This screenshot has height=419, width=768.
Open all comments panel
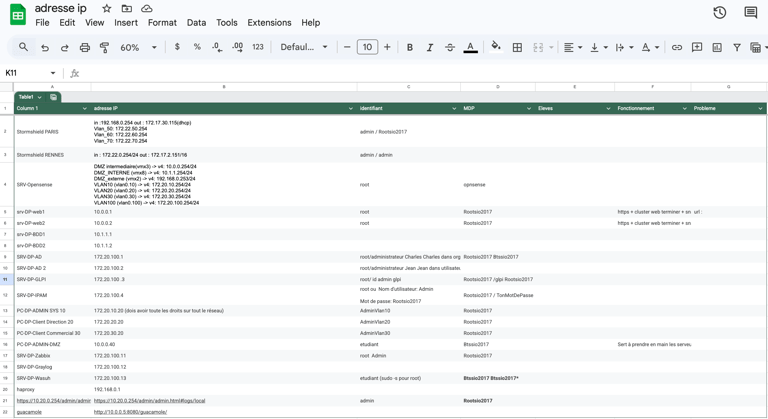[750, 13]
